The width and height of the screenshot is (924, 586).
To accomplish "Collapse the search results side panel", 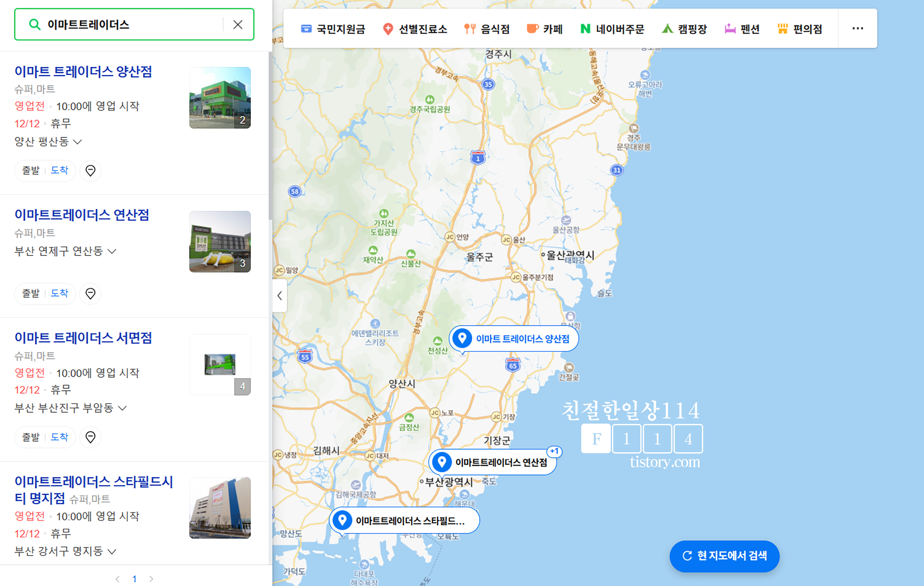I will 280,295.
